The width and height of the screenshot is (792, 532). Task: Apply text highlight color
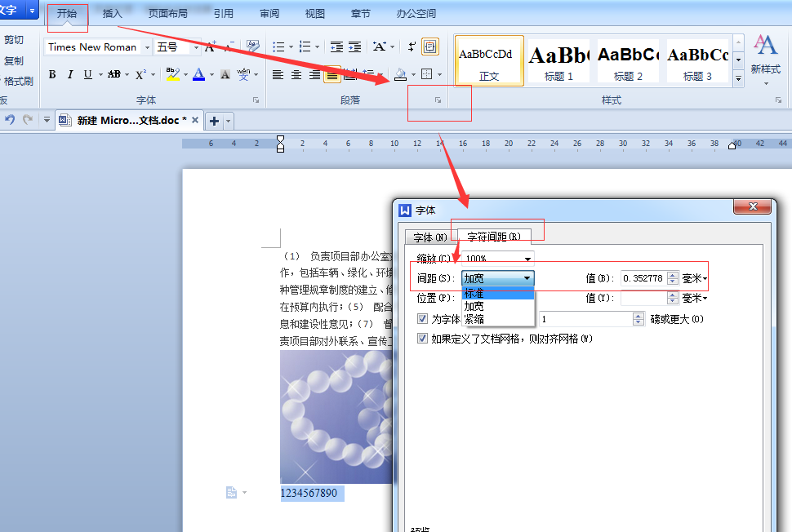[173, 75]
